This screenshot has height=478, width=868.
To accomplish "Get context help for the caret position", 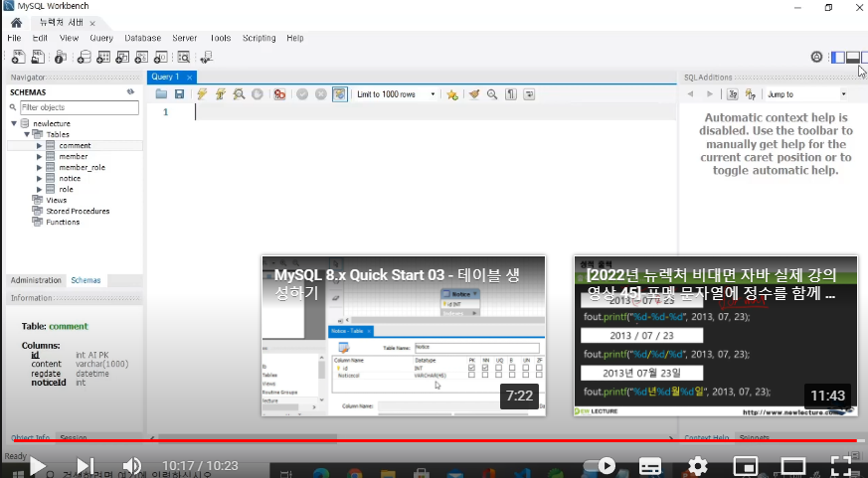I will click(733, 94).
